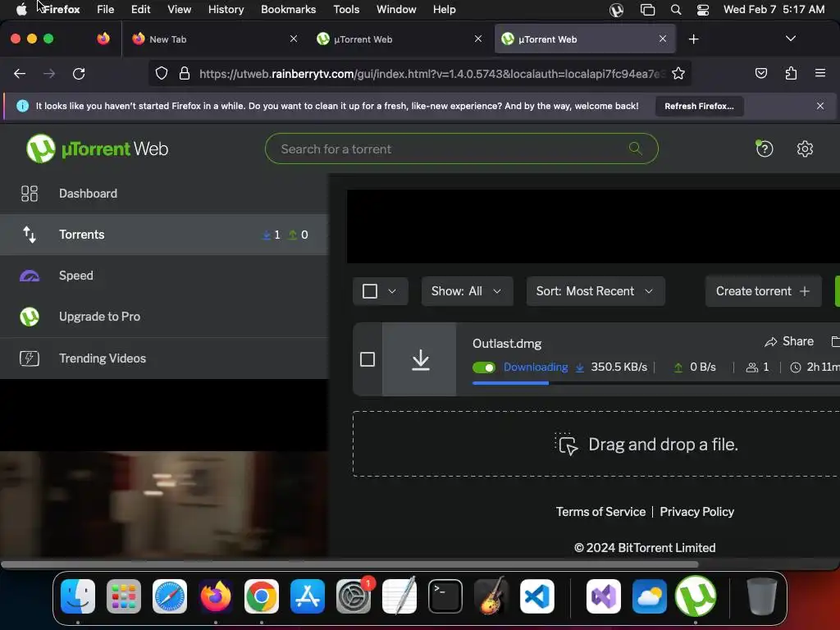Open the uTorrent Web help icon
Screen dimensions: 840x630
(x=765, y=148)
